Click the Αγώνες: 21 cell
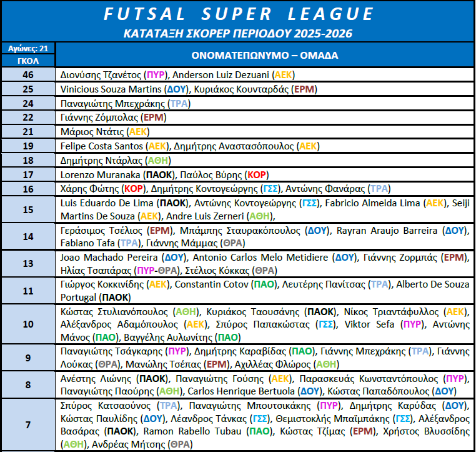Viewport: 476px width, 452px height. coord(28,48)
